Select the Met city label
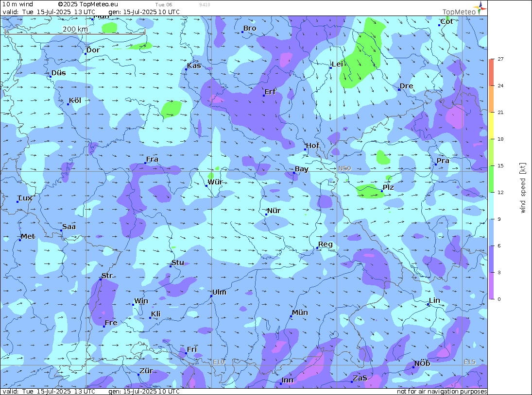 coord(28,236)
